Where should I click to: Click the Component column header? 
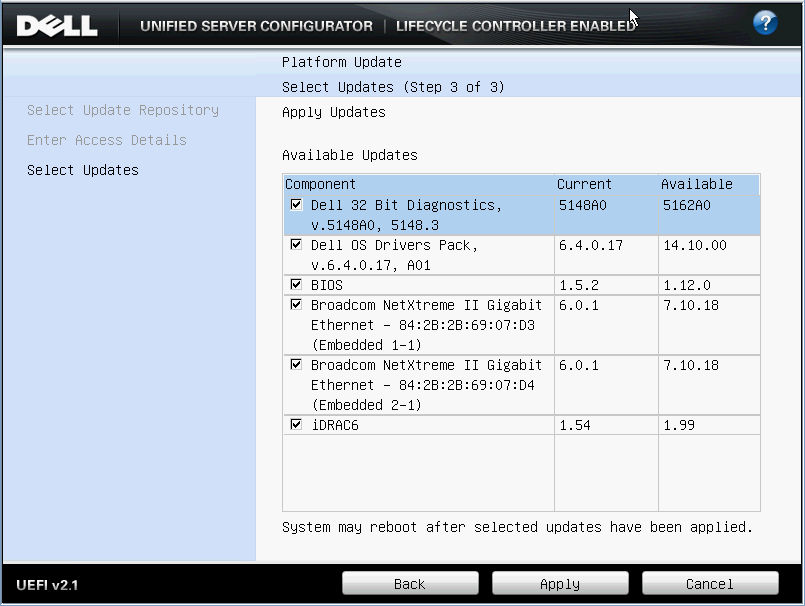pyautogui.click(x=419, y=184)
